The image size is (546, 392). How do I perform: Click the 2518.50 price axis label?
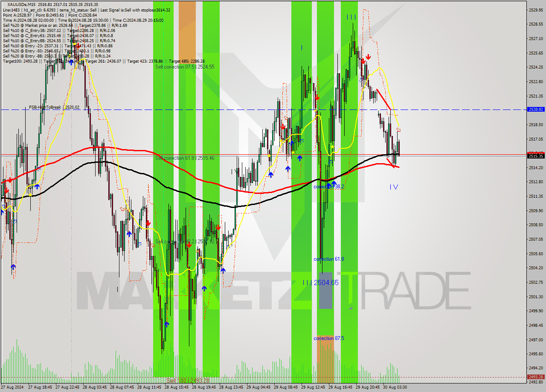coord(535,125)
